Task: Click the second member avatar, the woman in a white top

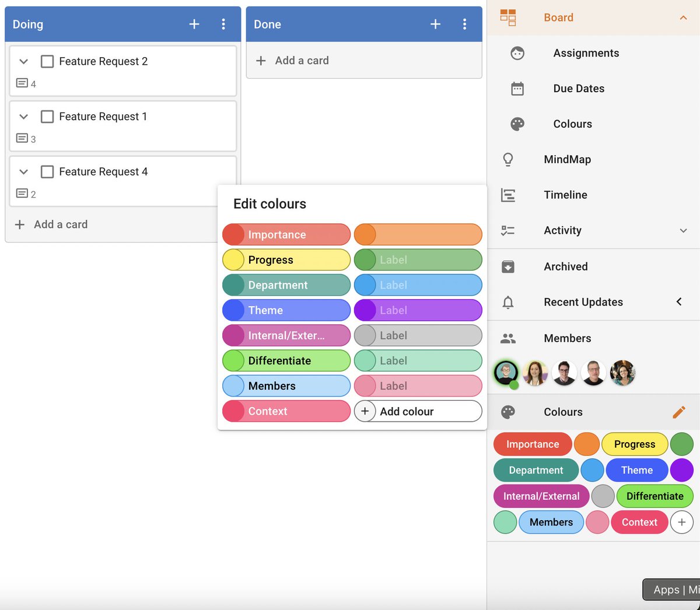Action: point(535,373)
